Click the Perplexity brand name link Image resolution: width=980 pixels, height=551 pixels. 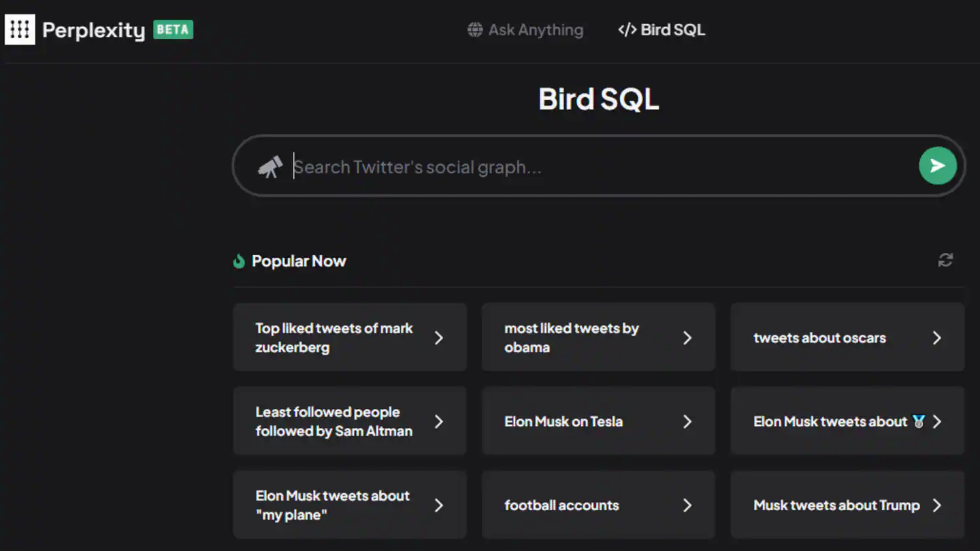(93, 31)
